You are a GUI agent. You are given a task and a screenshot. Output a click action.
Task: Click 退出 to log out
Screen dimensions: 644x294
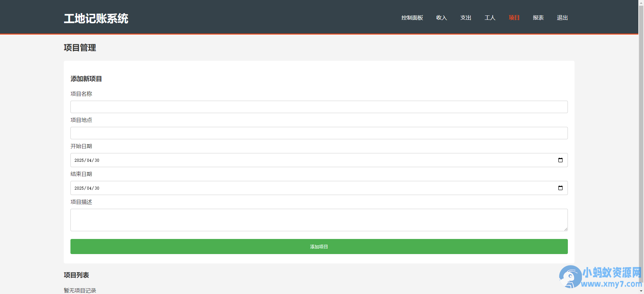pyautogui.click(x=562, y=17)
